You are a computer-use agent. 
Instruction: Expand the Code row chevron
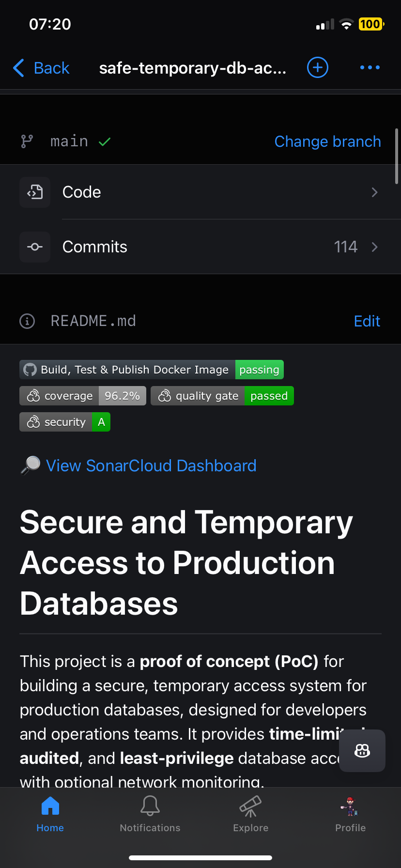pos(374,192)
